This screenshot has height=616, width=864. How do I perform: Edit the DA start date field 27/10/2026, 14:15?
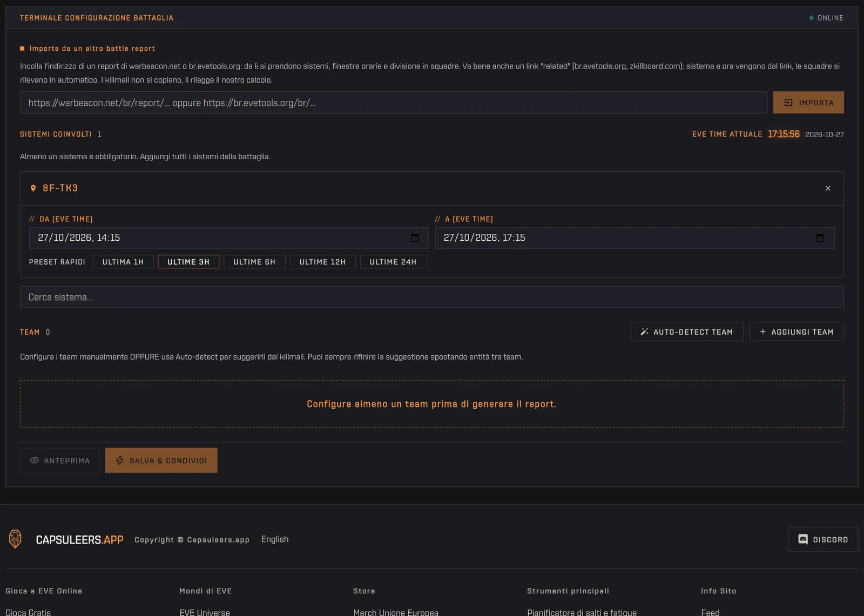click(x=229, y=238)
